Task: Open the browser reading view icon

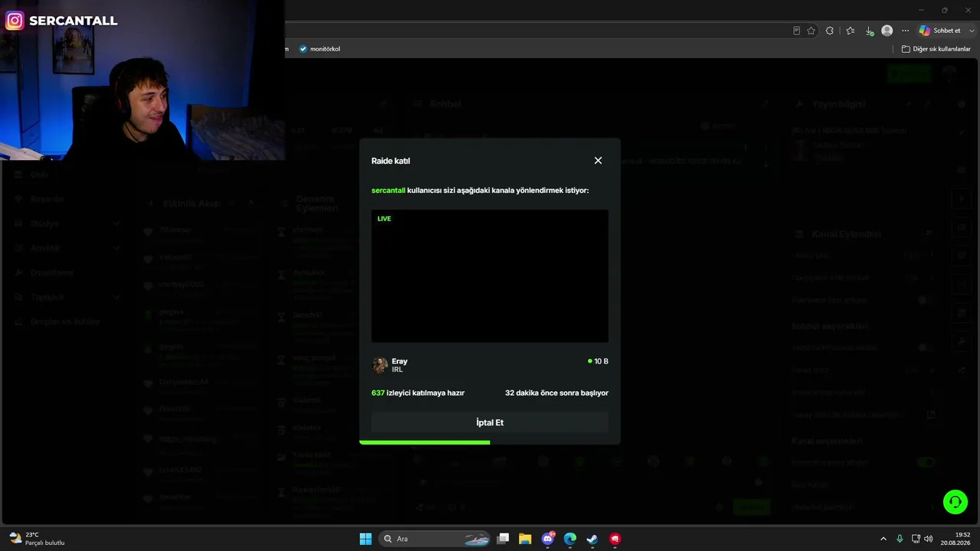Action: [796, 31]
